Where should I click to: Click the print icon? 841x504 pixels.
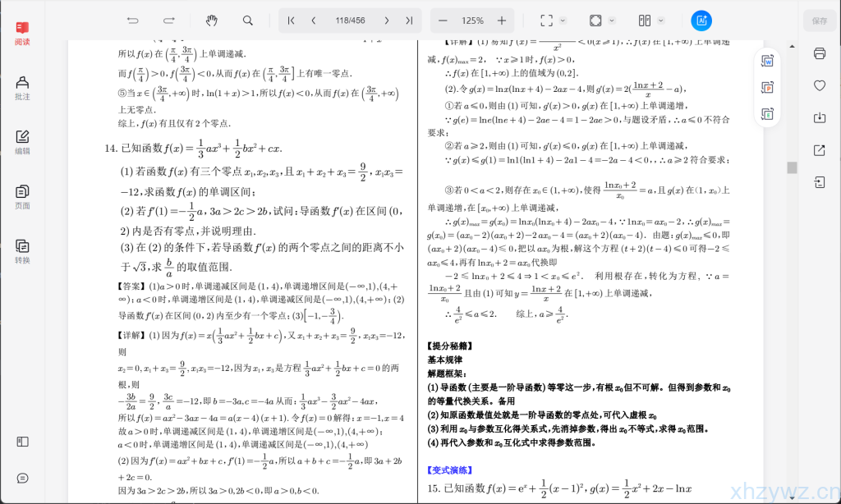pos(819,53)
